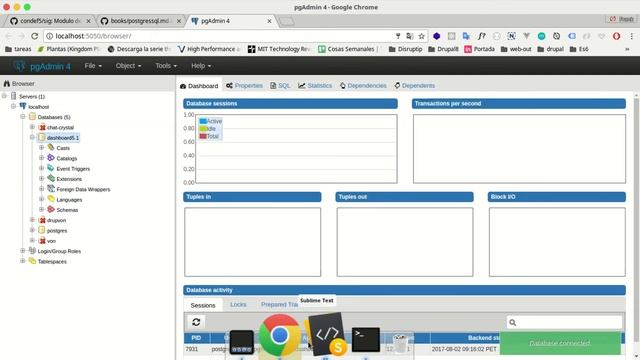Select the Foreign Data Wrappers icon
Viewport: 640px width, 360px height.
[51, 189]
